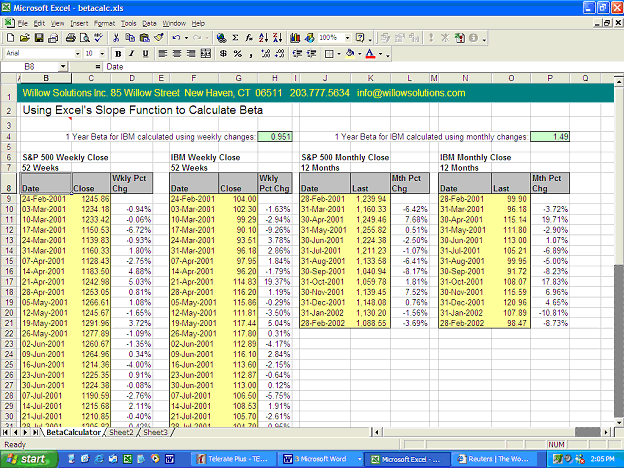Image resolution: width=624 pixels, height=468 pixels.
Task: Cut selection with scissors icon
Action: pos(116,38)
